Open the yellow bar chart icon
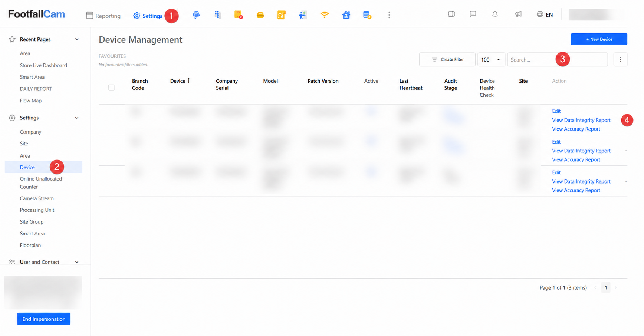The image size is (644, 336). 281,15
